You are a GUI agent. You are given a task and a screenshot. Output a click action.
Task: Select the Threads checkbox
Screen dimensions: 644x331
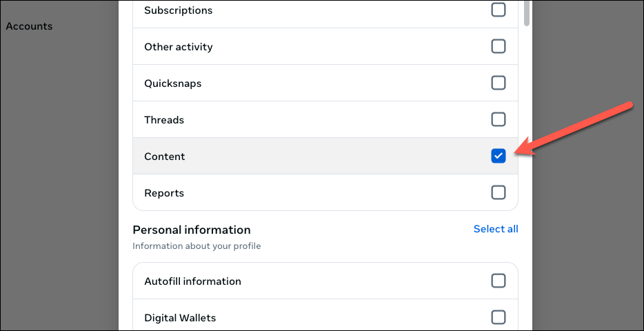pyautogui.click(x=498, y=120)
